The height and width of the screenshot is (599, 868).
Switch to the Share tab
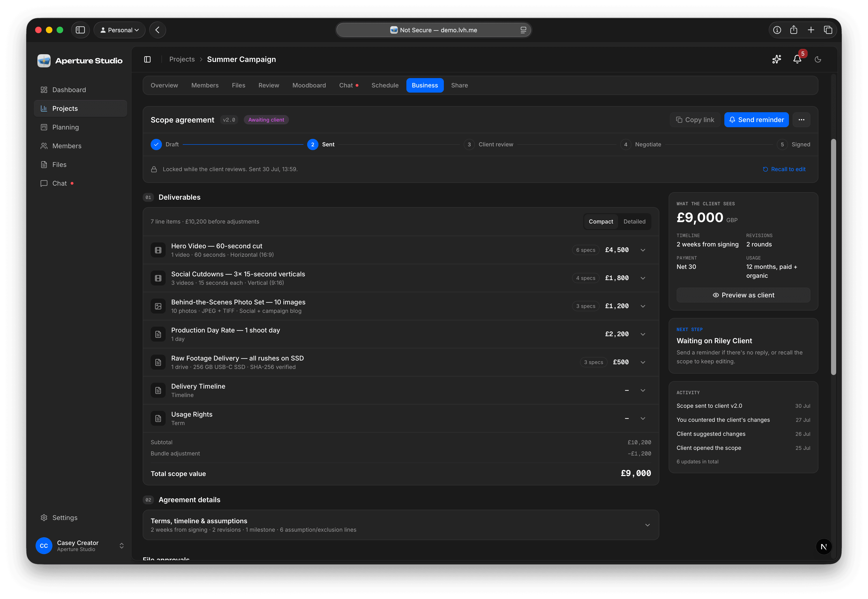[x=459, y=86]
